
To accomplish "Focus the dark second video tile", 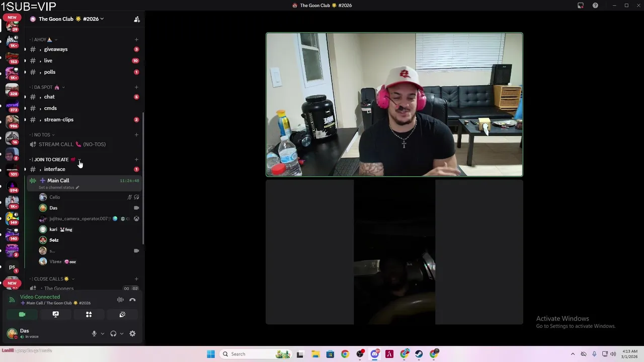I will coord(394,252).
